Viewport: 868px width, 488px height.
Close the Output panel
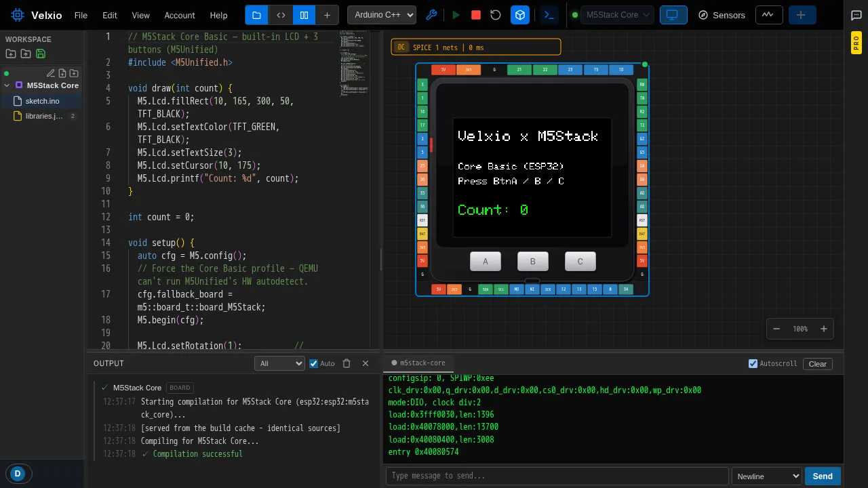[366, 363]
